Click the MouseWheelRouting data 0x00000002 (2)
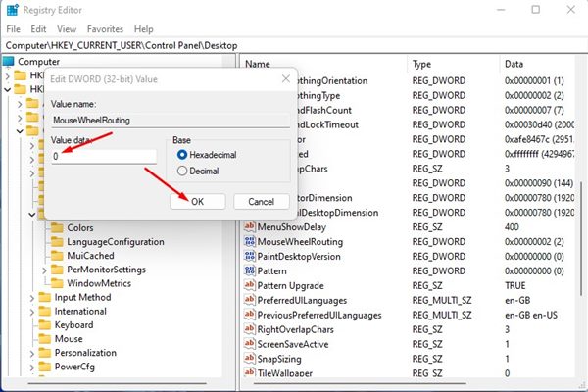The image size is (588, 392). [x=534, y=242]
